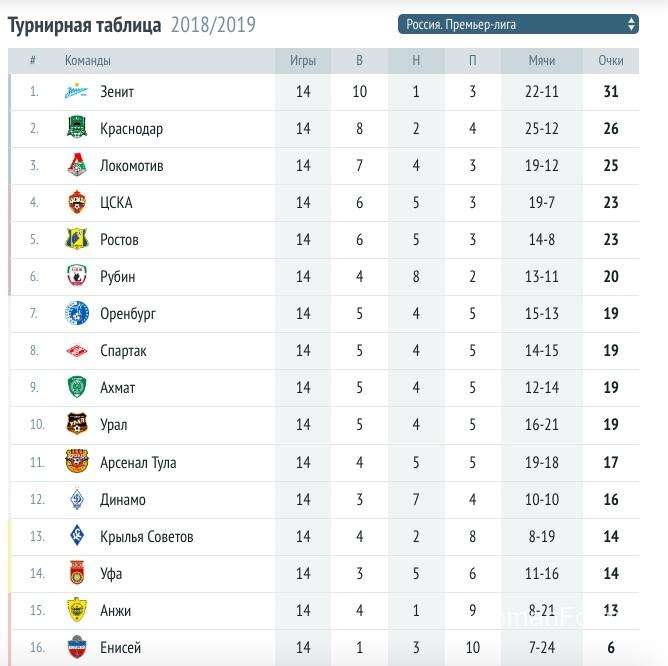Click the Динамо club emblem
The image size is (668, 666).
point(77,499)
